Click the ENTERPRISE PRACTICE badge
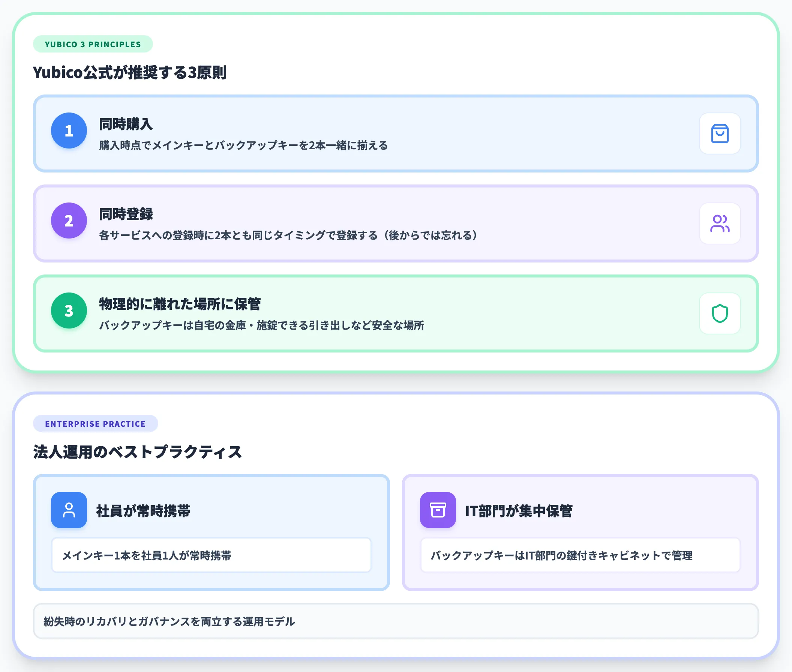 tap(95, 424)
